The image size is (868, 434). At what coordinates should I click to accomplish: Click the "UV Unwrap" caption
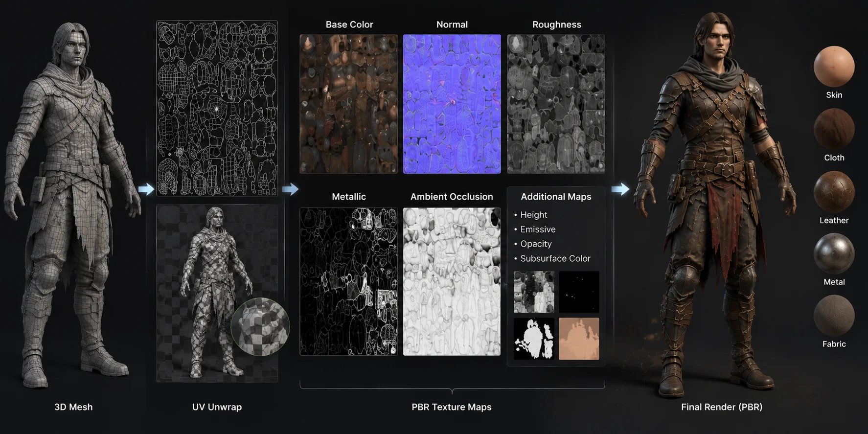coord(217,407)
